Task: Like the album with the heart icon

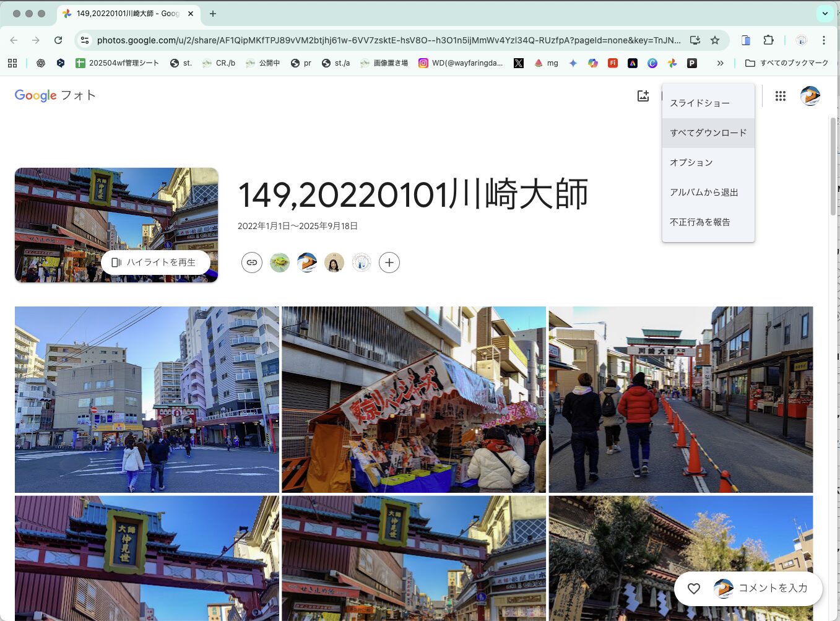Action: pos(694,589)
